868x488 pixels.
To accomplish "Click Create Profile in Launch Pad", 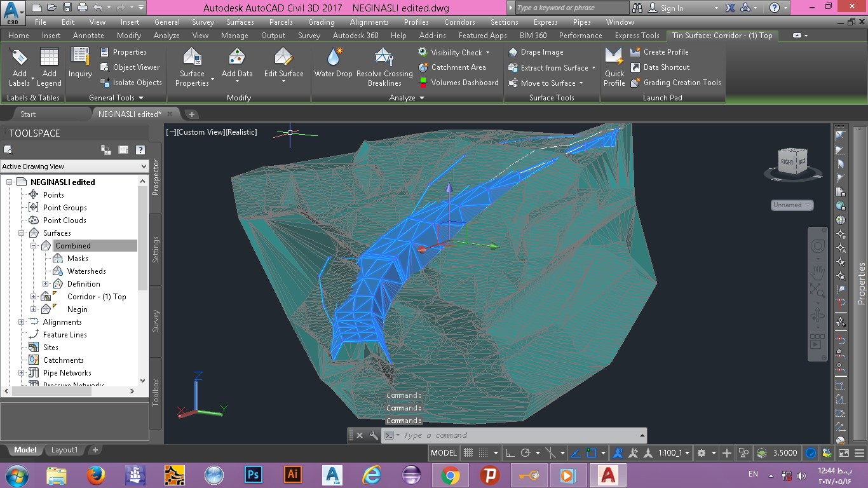I will (660, 52).
